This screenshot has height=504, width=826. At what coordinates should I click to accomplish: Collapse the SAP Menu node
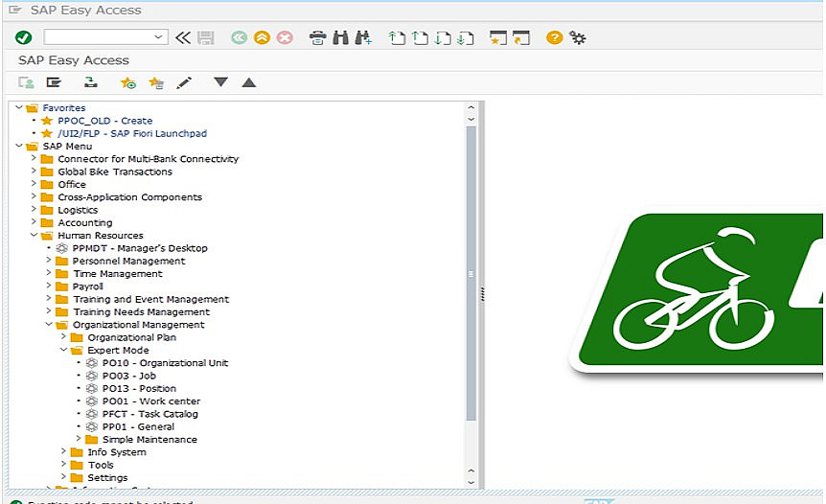pos(19,146)
